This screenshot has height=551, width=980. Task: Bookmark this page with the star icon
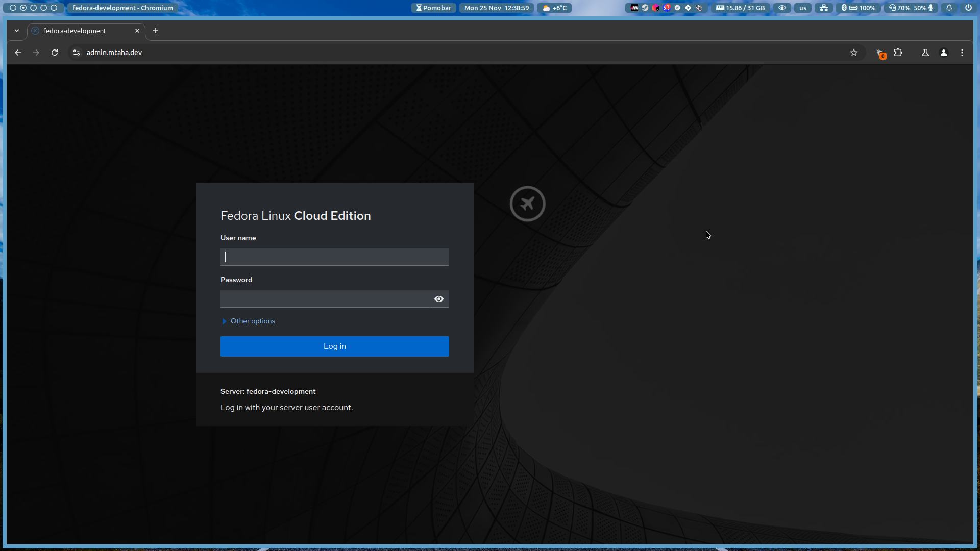[854, 53]
